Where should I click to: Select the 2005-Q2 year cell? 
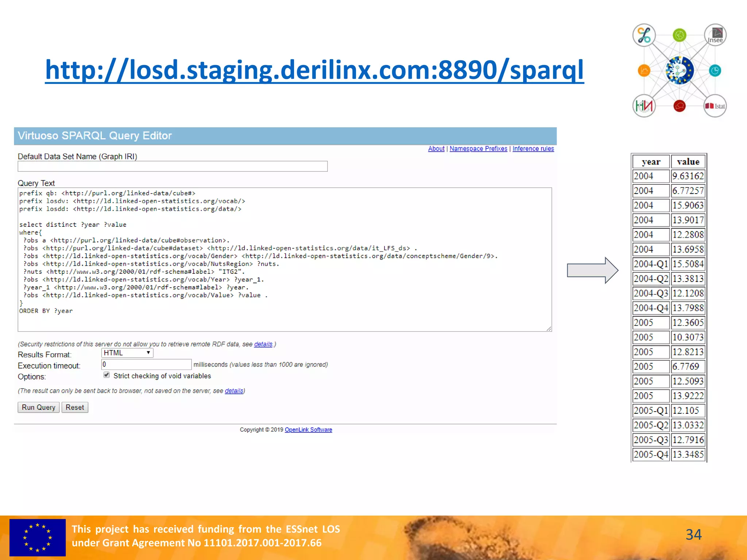[651, 425]
